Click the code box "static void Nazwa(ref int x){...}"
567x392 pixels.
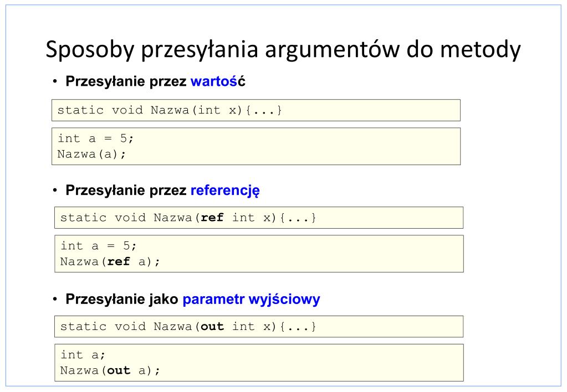coord(259,218)
